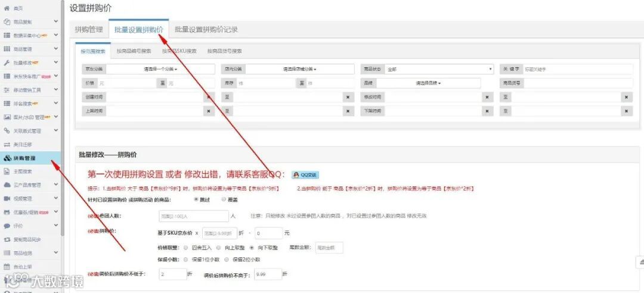The height and width of the screenshot is (293, 644).
Task: Open 数据采集中心 list icon in sidebar
Action: click(x=7, y=35)
